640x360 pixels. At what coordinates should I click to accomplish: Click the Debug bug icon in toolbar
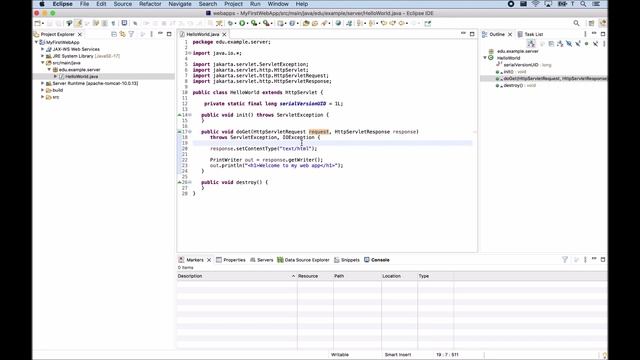tap(231, 23)
